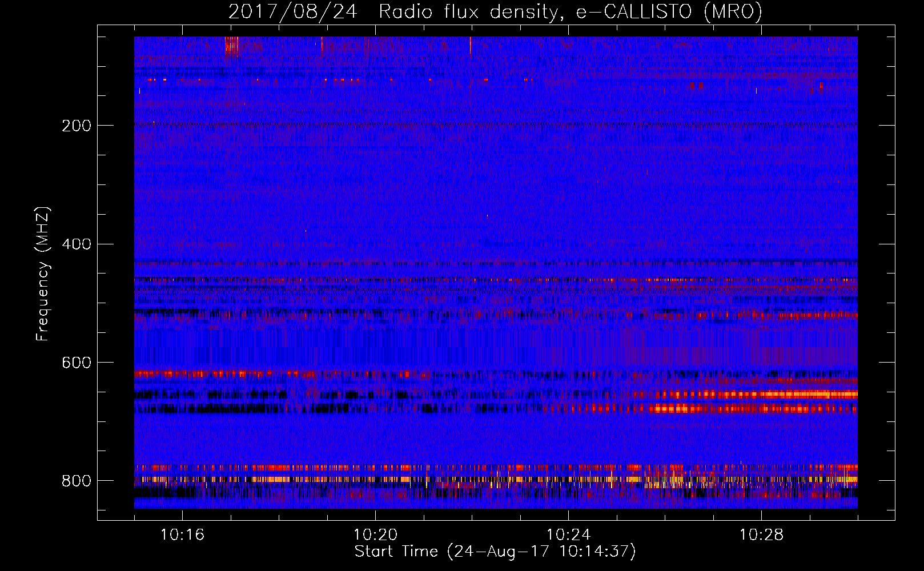Click the '200' frequency tick label
The height and width of the screenshot is (571, 924).
[x=77, y=126]
